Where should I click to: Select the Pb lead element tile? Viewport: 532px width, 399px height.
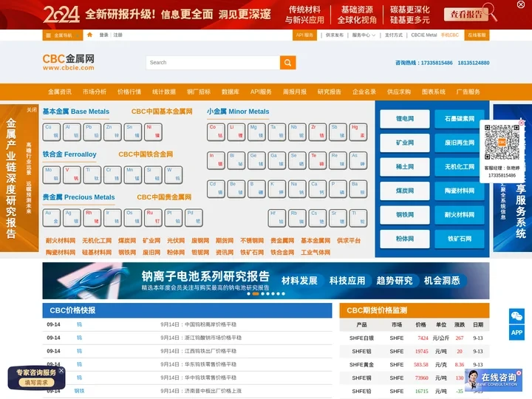(x=92, y=132)
